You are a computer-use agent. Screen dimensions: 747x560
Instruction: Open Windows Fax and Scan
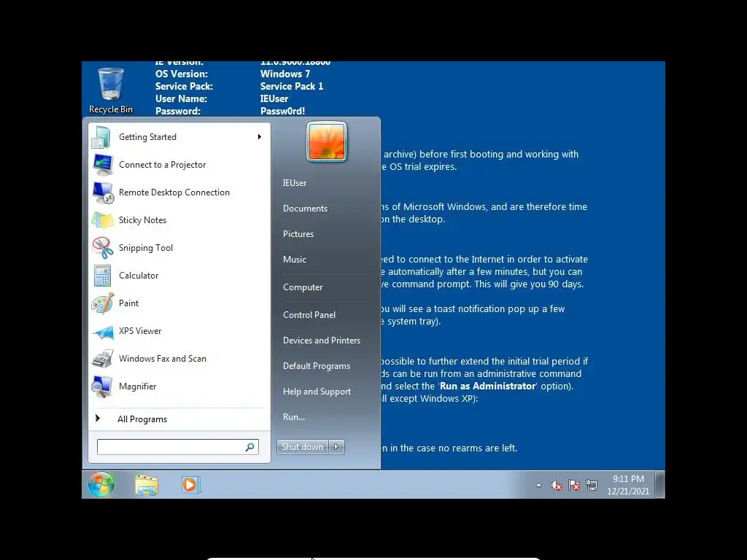pos(179,359)
